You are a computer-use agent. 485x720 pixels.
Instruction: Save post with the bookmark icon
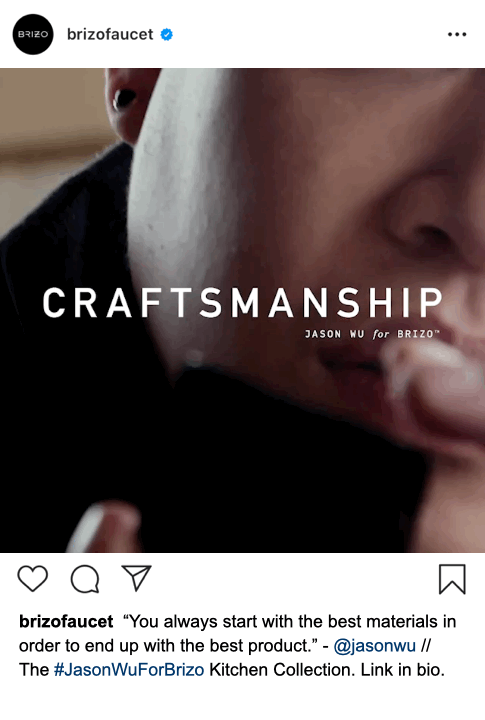(x=452, y=579)
